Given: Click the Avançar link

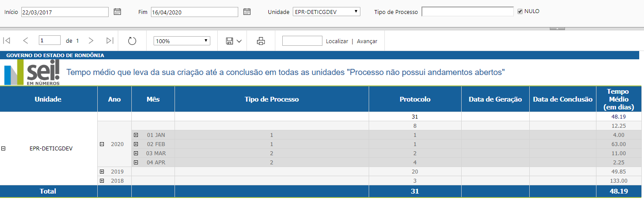Looking at the screenshot, I should point(367,41).
